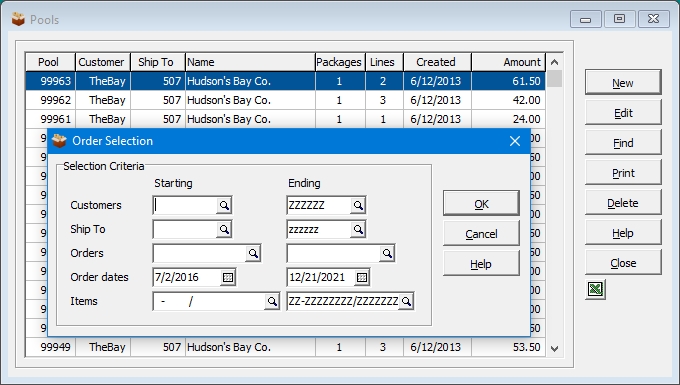Sort by Pool column header
The width and height of the screenshot is (680, 385).
click(x=50, y=62)
